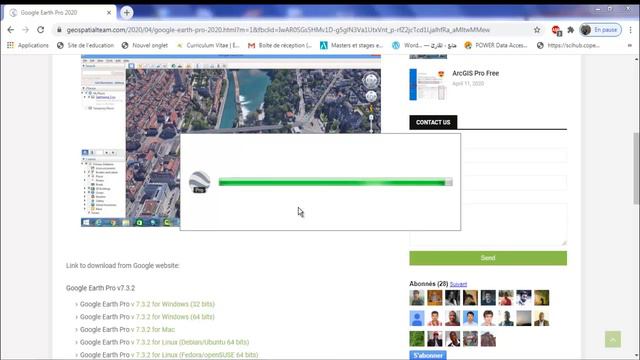Show more bookmarks via the chevron
The height and width of the screenshot is (360, 640).
(630, 45)
